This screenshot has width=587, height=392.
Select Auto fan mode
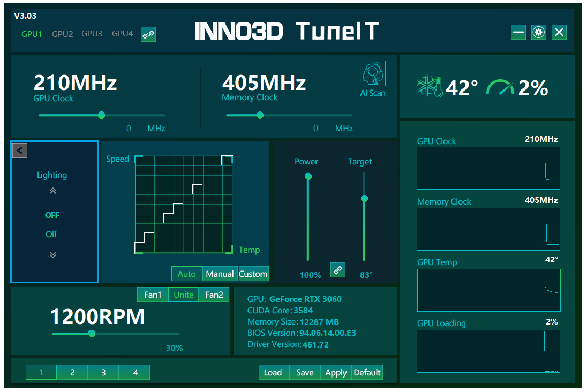(187, 274)
